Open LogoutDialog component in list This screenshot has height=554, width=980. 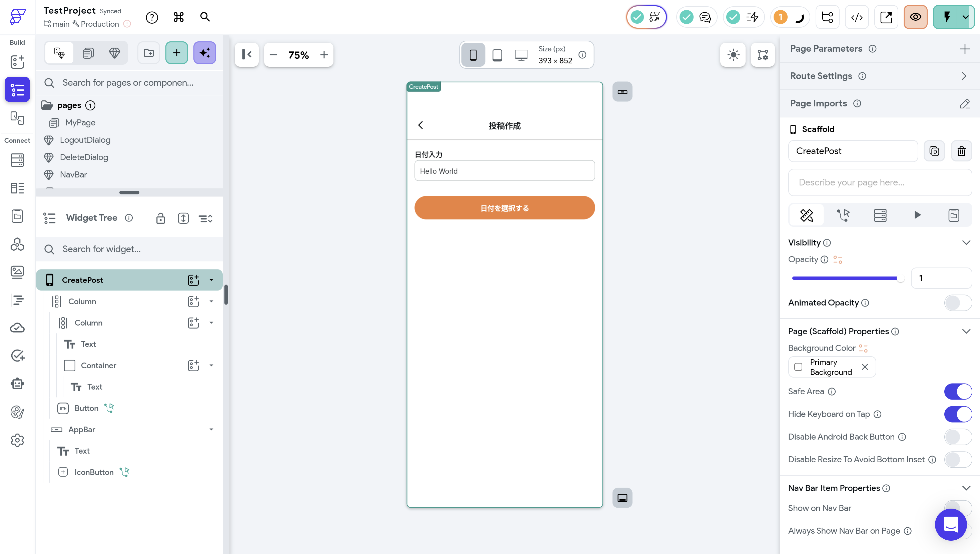(85, 140)
